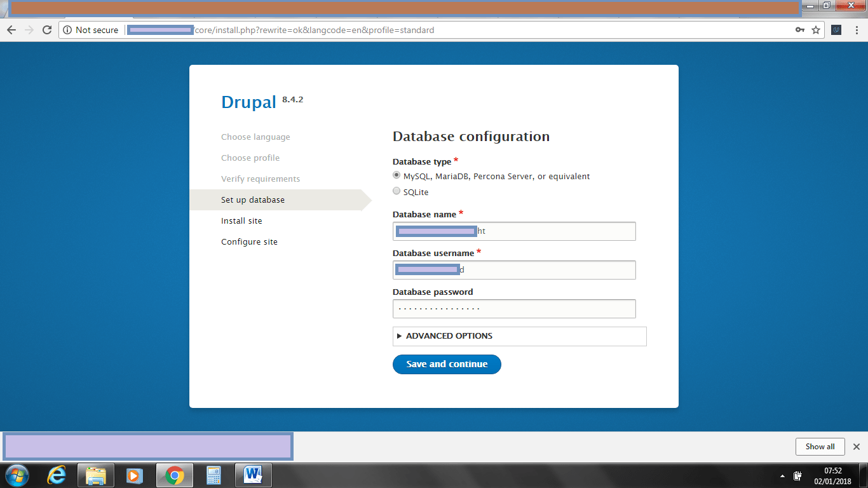The height and width of the screenshot is (488, 868).
Task: Open the Windows Start menu
Action: click(17, 475)
